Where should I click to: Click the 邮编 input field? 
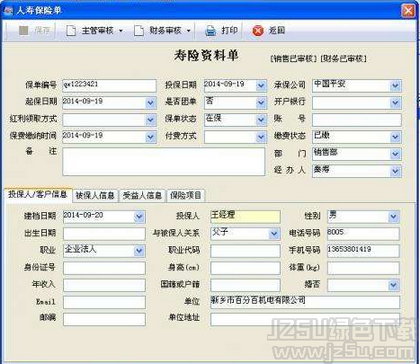coord(104,319)
